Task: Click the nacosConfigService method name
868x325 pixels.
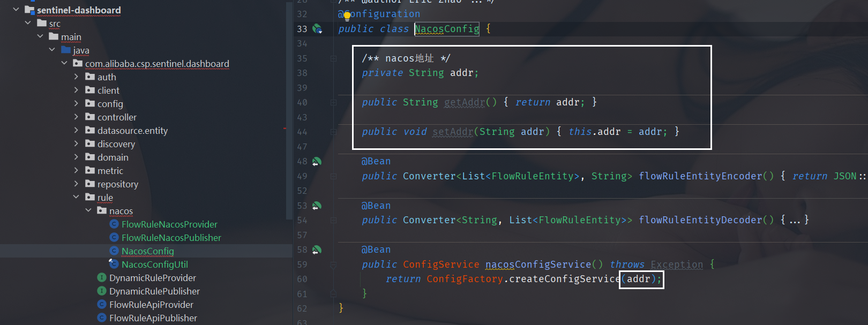Action: 538,264
